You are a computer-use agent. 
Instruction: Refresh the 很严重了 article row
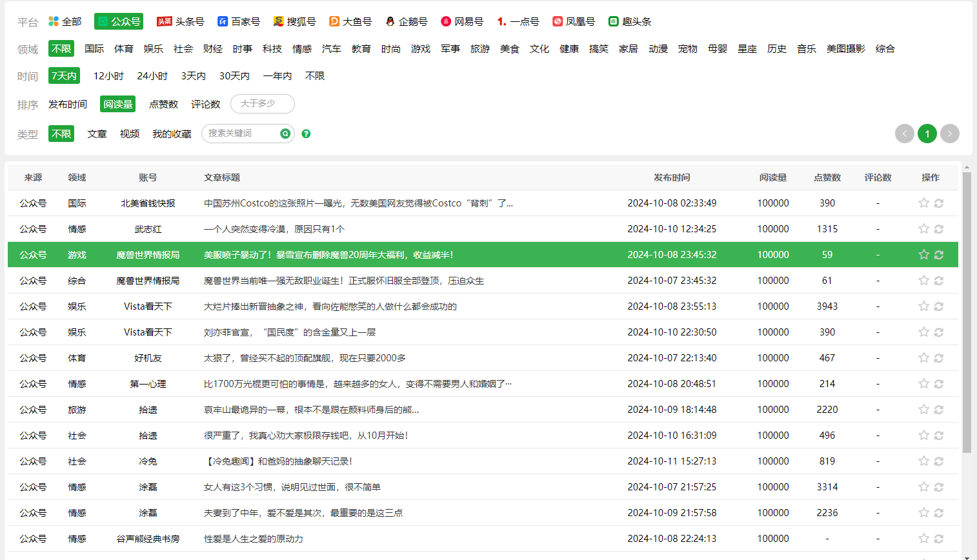(939, 435)
